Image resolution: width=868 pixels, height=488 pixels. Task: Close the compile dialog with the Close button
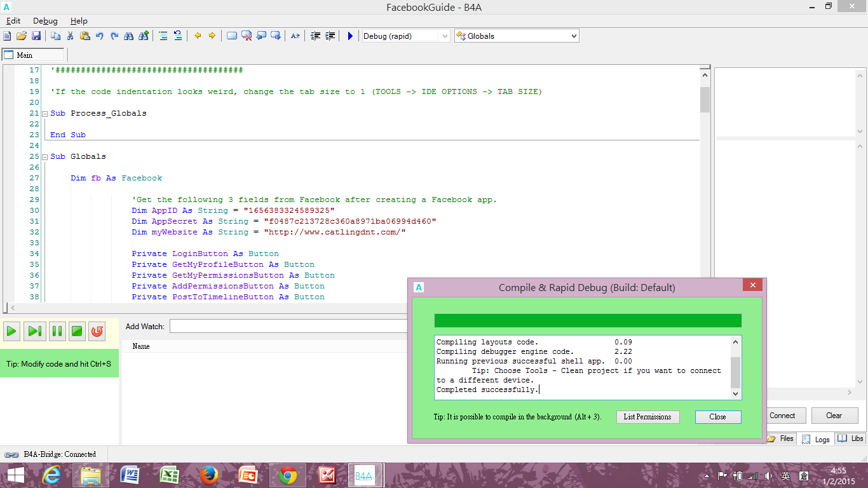(x=717, y=417)
